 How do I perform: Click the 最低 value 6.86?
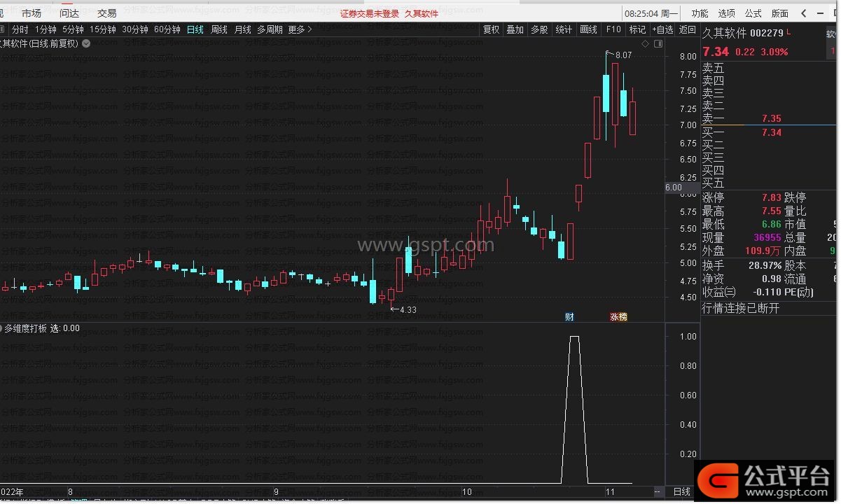pyautogui.click(x=772, y=225)
